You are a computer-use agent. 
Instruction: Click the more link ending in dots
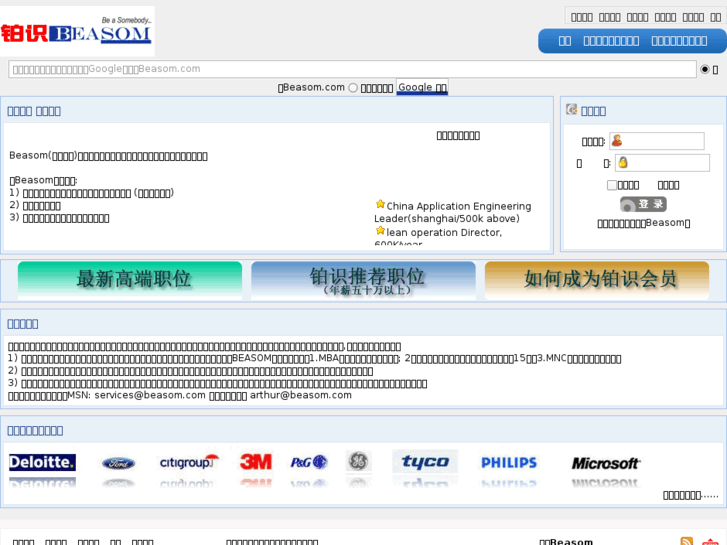tap(690, 495)
